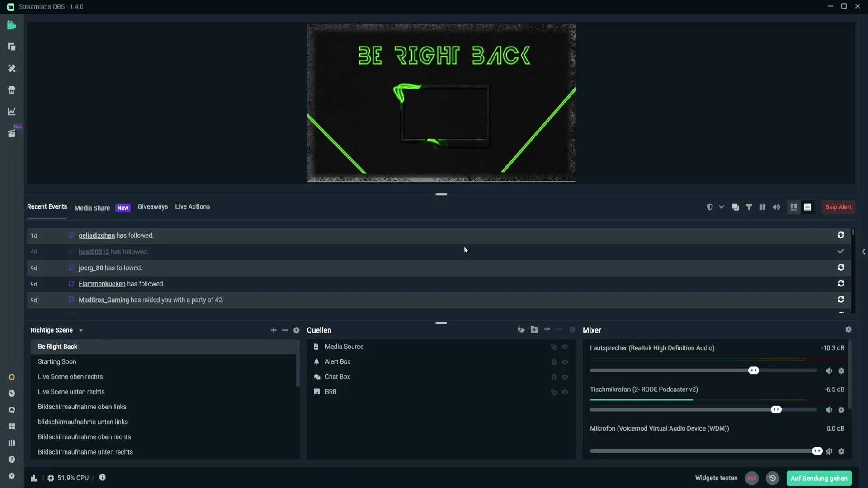
Task: Open the Prime icon in lower sidebar
Action: click(12, 377)
